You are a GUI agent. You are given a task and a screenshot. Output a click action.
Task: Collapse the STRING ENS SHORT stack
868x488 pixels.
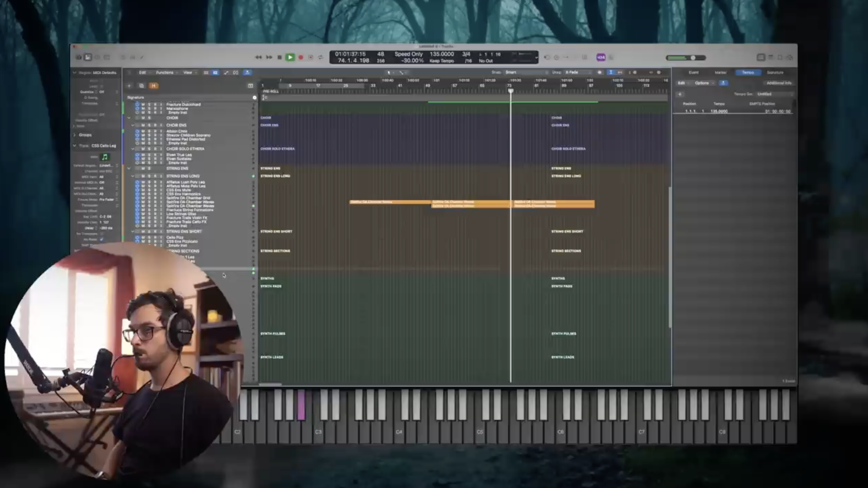click(x=133, y=232)
